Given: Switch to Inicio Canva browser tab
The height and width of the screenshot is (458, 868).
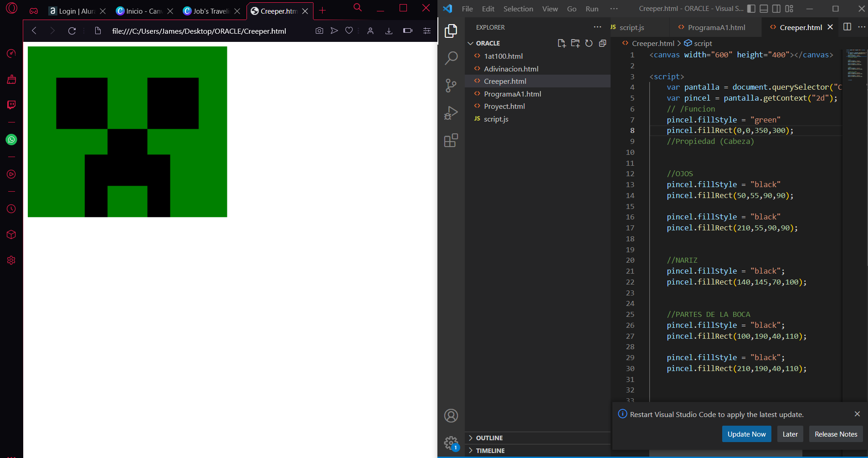Looking at the screenshot, I should tap(144, 11).
